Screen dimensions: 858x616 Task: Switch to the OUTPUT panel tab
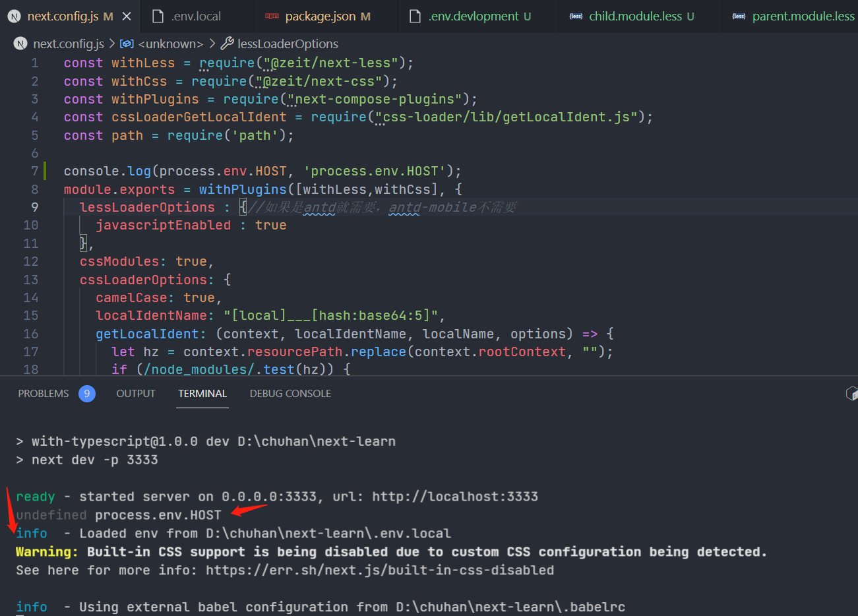coord(135,393)
